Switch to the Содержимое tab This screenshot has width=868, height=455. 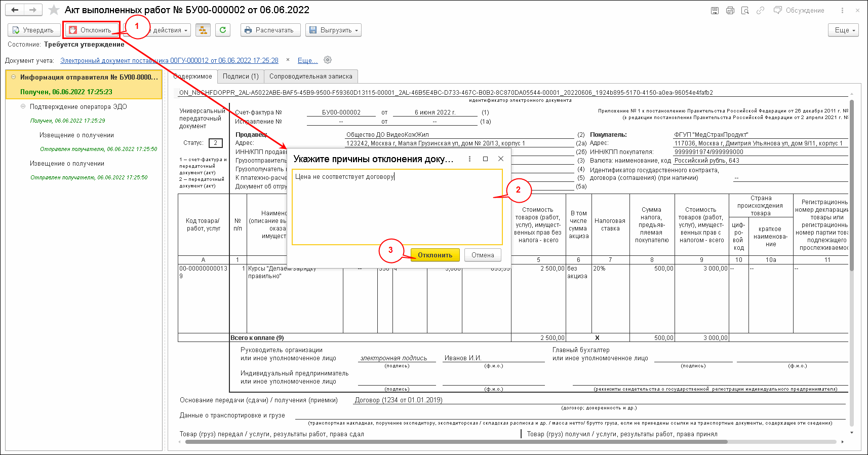tap(192, 77)
